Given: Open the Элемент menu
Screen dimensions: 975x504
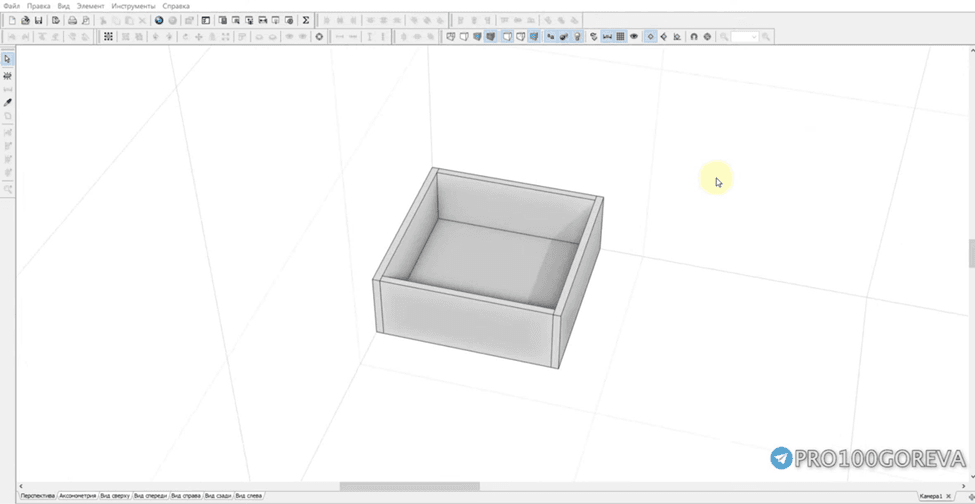Looking at the screenshot, I should pyautogui.click(x=91, y=6).
